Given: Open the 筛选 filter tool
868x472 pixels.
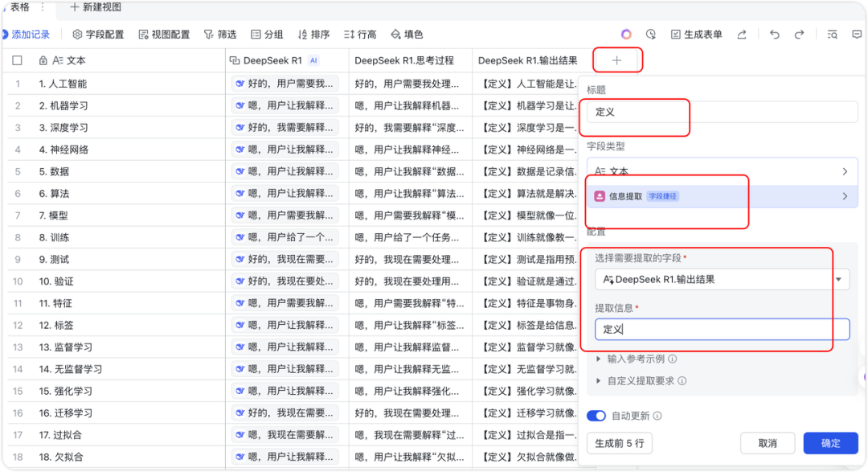Looking at the screenshot, I should point(219,35).
